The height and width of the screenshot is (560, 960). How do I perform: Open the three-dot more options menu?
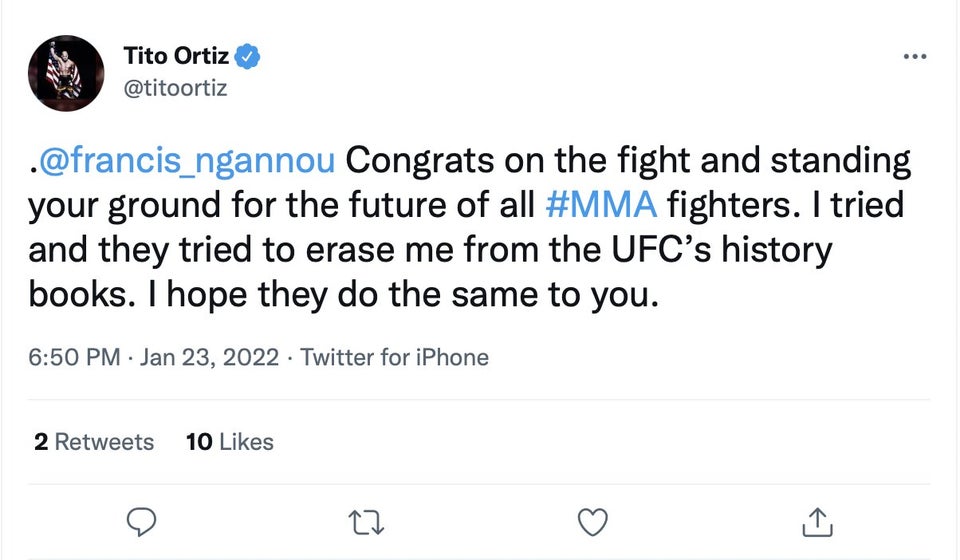click(914, 55)
